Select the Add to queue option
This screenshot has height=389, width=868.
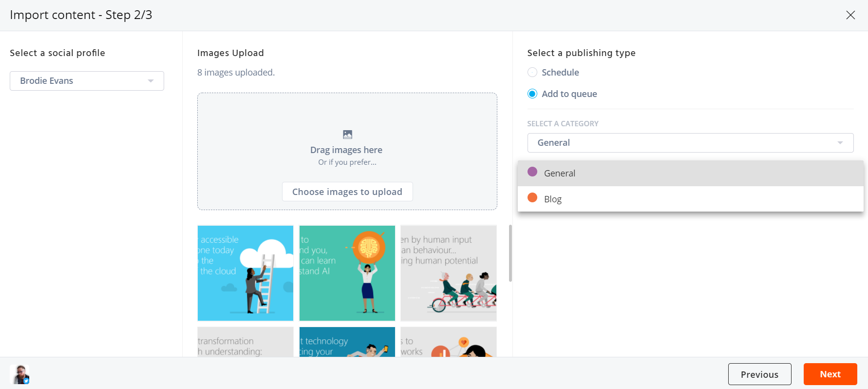532,94
